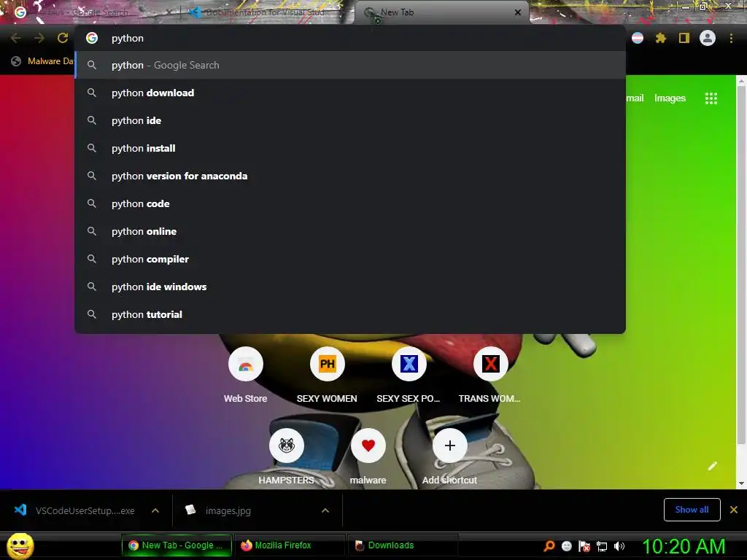Click the security flag tray icon
The width and height of the screenshot is (747, 560).
[x=584, y=546]
